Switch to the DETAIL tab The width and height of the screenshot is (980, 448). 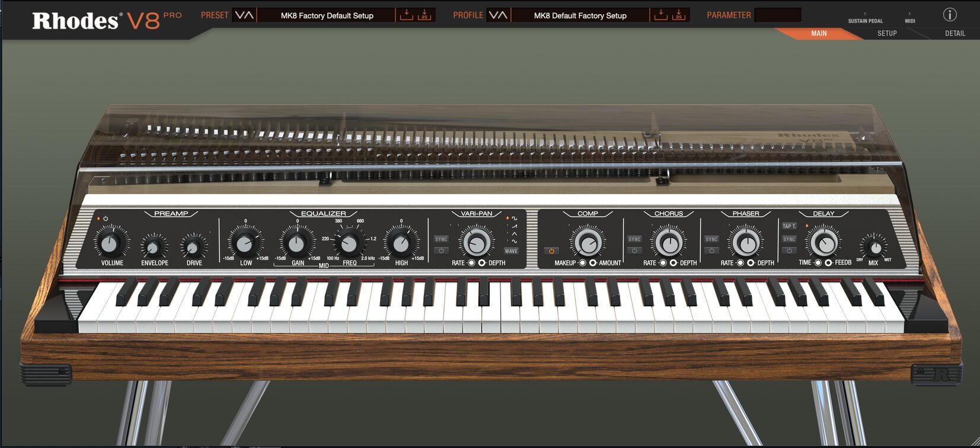coord(955,33)
